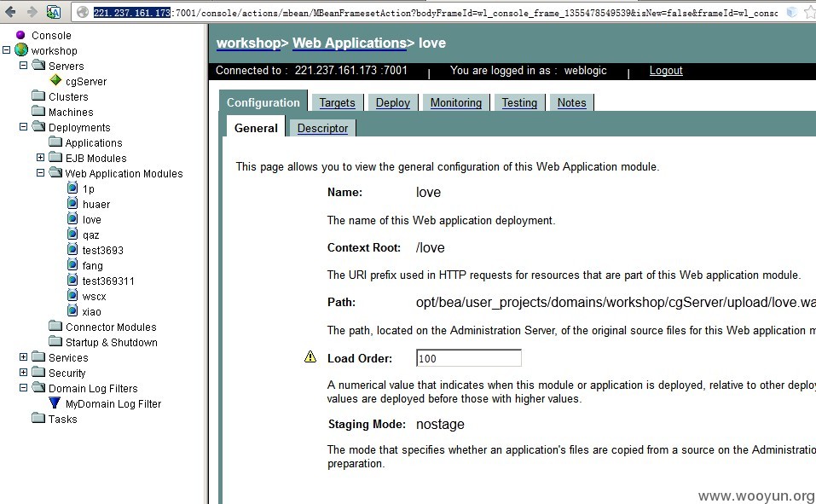Click the workshop domain globe icon
The width and height of the screenshot is (816, 504).
(21, 50)
